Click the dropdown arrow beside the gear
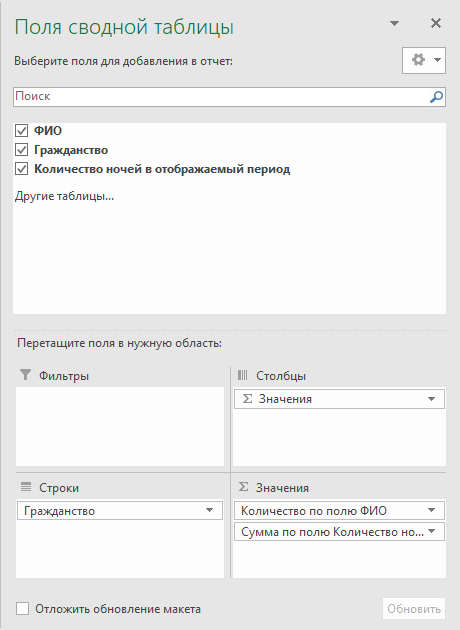Image resolution: width=460 pixels, height=630 pixels. 437,60
